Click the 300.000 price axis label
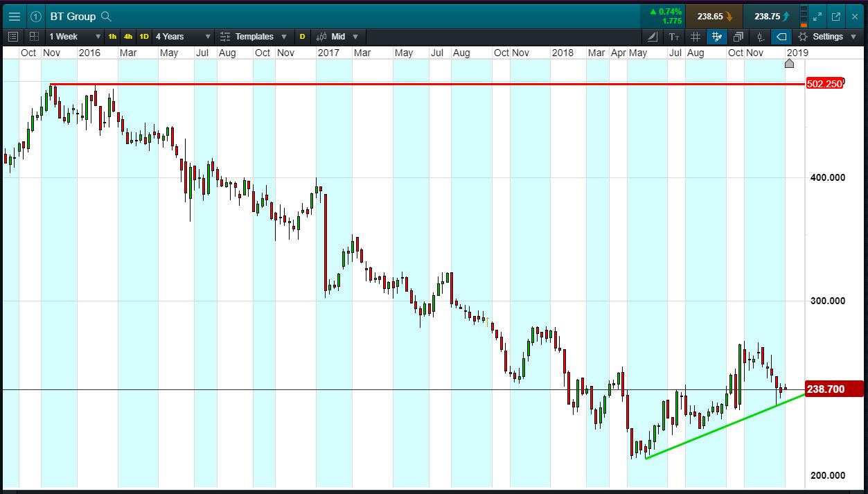This screenshot has height=494, width=868. click(828, 301)
